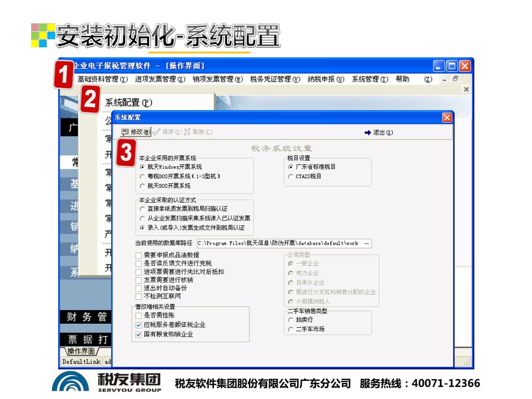532x399 pixels.
Task: Click the browse button beside database path
Action: coord(366,243)
